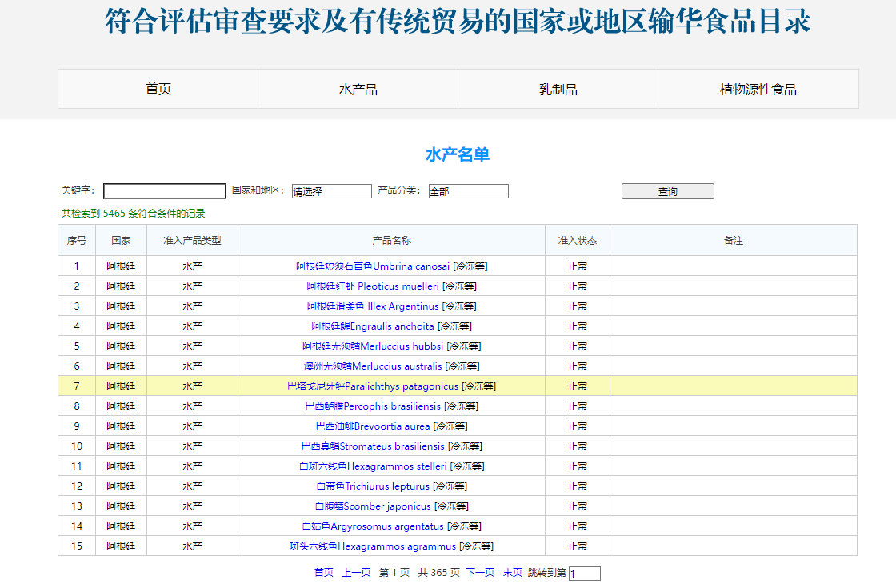Screen dimensions: 896x588
Task: Click the 关键字 keyword input box
Action: click(164, 190)
